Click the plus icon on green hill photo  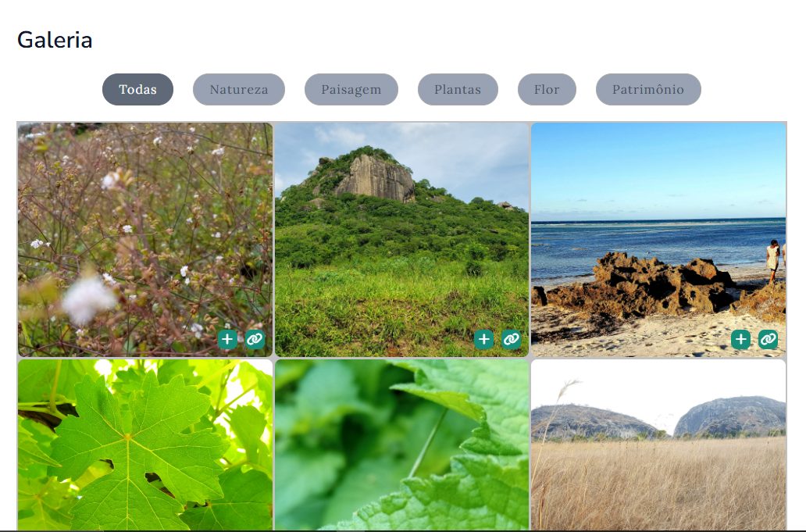484,339
